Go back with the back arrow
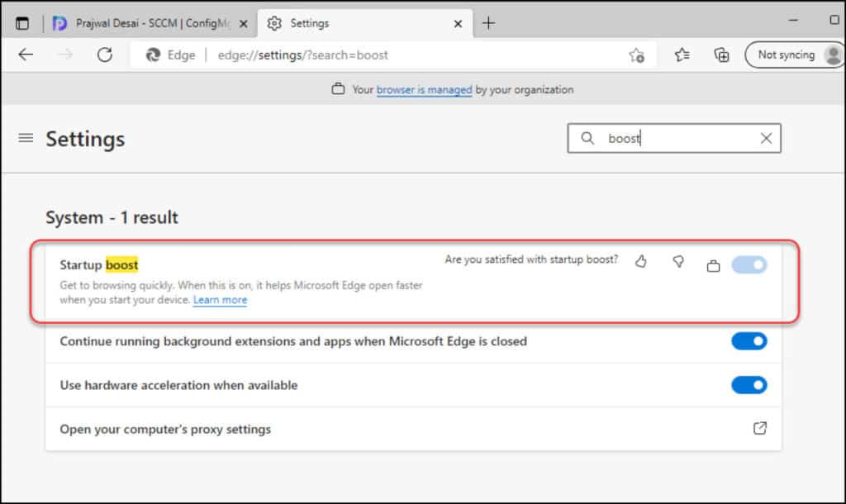 pos(26,55)
